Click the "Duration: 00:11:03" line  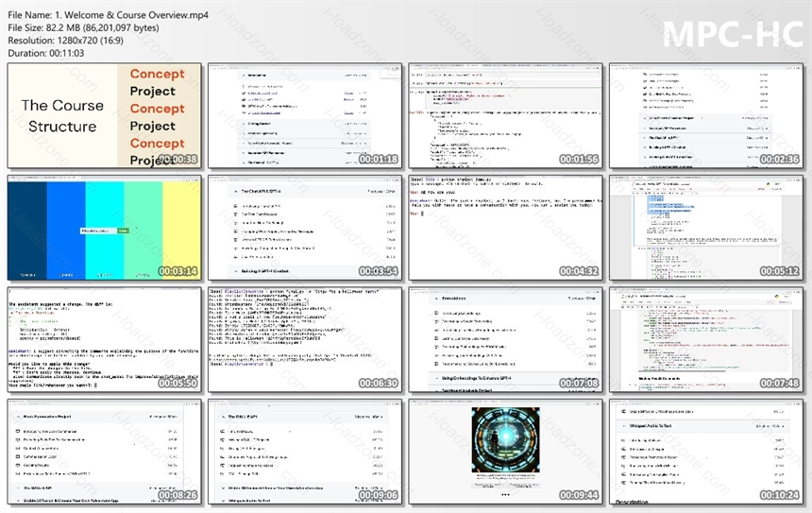pyautogui.click(x=45, y=53)
